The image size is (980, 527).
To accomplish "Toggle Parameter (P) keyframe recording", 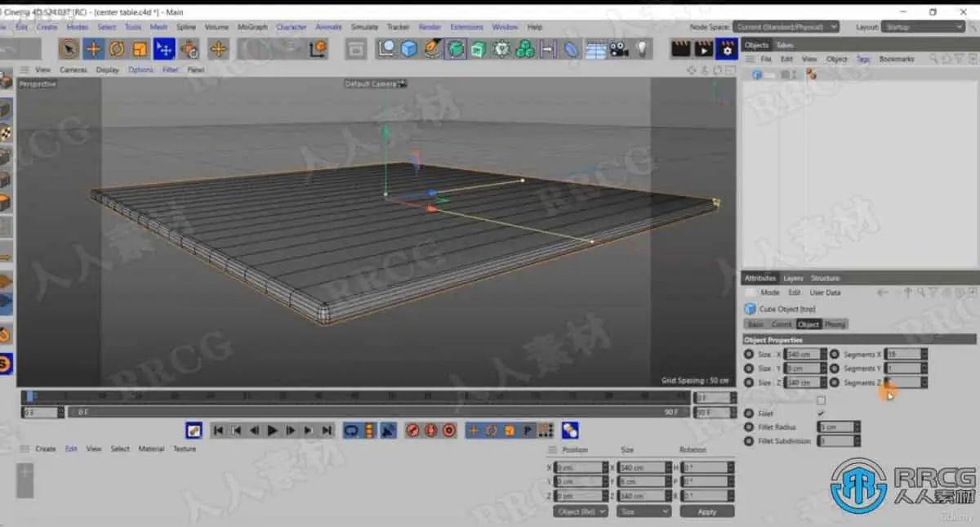I will (x=528, y=430).
